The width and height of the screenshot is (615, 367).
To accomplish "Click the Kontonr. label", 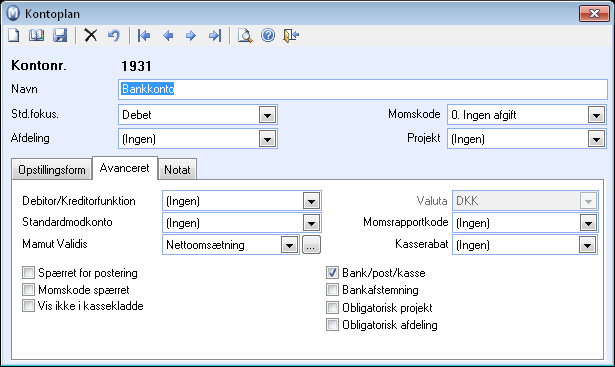I will click(x=39, y=65).
